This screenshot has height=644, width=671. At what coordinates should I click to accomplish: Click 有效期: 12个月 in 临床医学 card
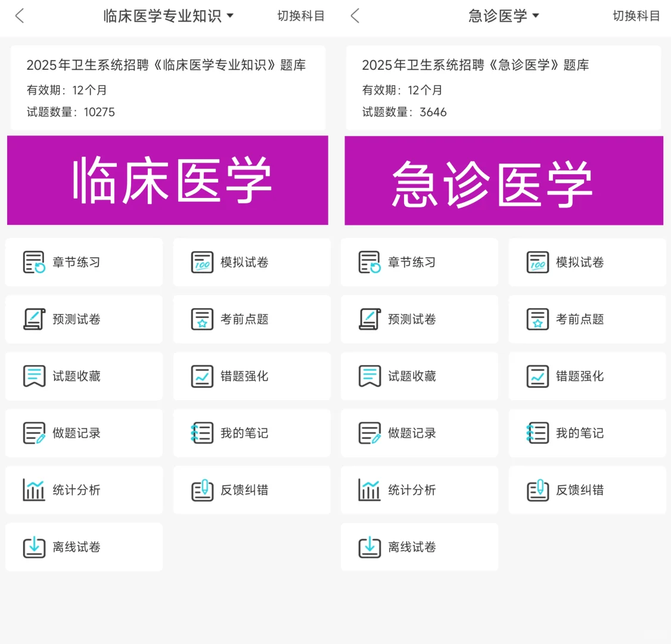[66, 90]
